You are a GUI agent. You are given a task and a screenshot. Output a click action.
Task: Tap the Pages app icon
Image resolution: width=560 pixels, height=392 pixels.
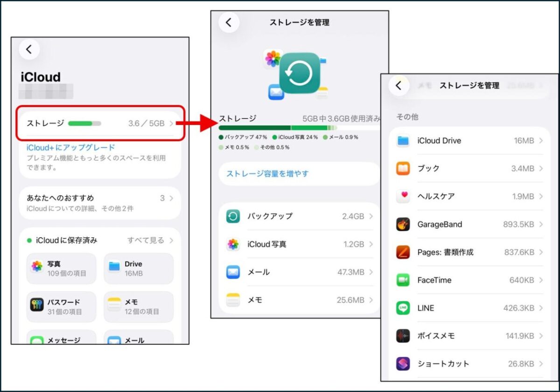click(403, 252)
